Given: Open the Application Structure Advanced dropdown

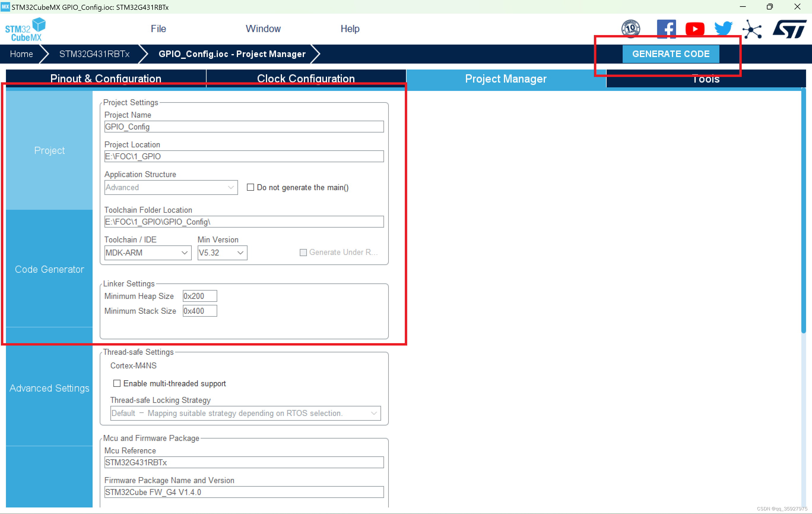Looking at the screenshot, I should 171,187.
